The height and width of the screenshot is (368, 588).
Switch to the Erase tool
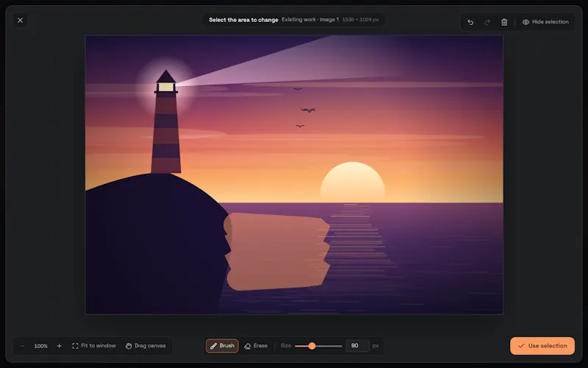click(256, 346)
